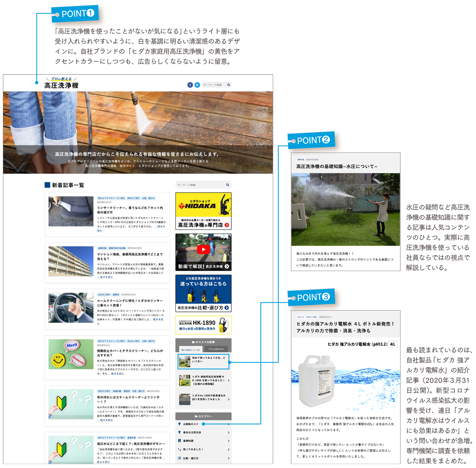Open the Facebook icon in the blog header
This screenshot has height=468, width=476.
tap(190, 85)
